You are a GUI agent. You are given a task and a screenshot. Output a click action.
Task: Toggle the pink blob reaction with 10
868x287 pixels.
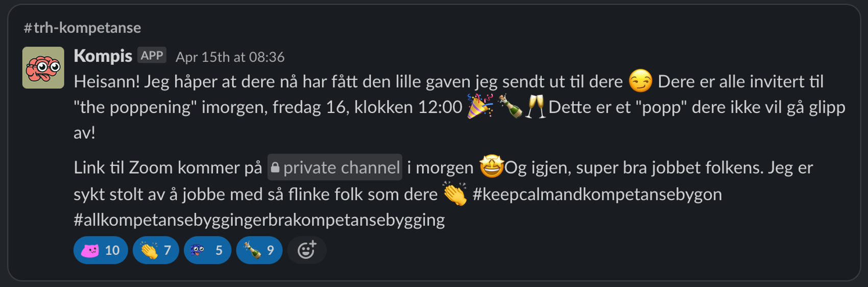click(101, 250)
